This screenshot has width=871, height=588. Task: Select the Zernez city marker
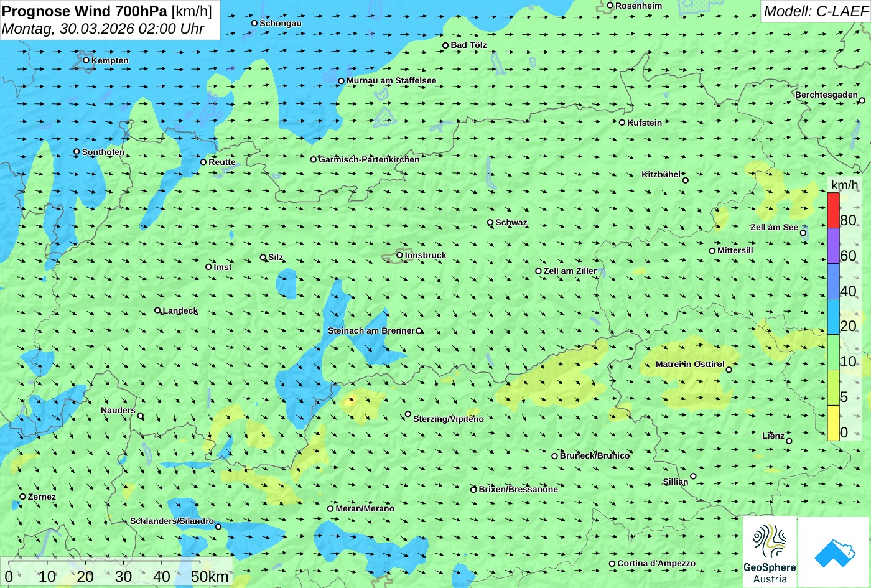[x=23, y=497]
